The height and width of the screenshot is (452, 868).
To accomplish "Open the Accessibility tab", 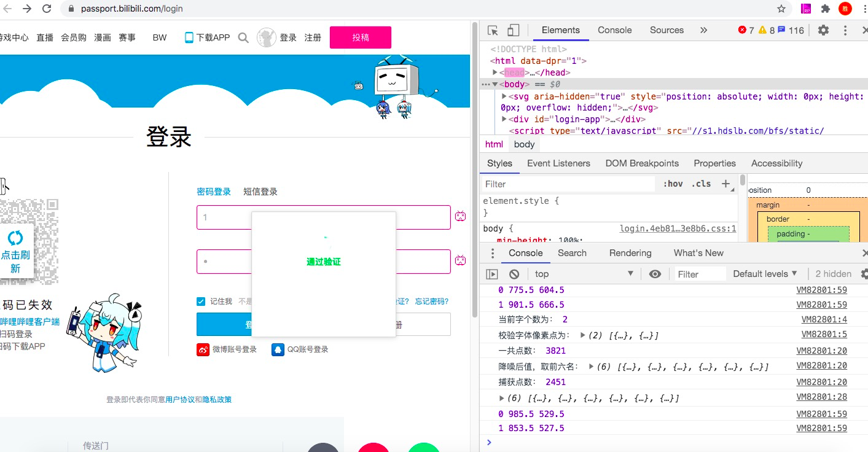I will [x=776, y=163].
